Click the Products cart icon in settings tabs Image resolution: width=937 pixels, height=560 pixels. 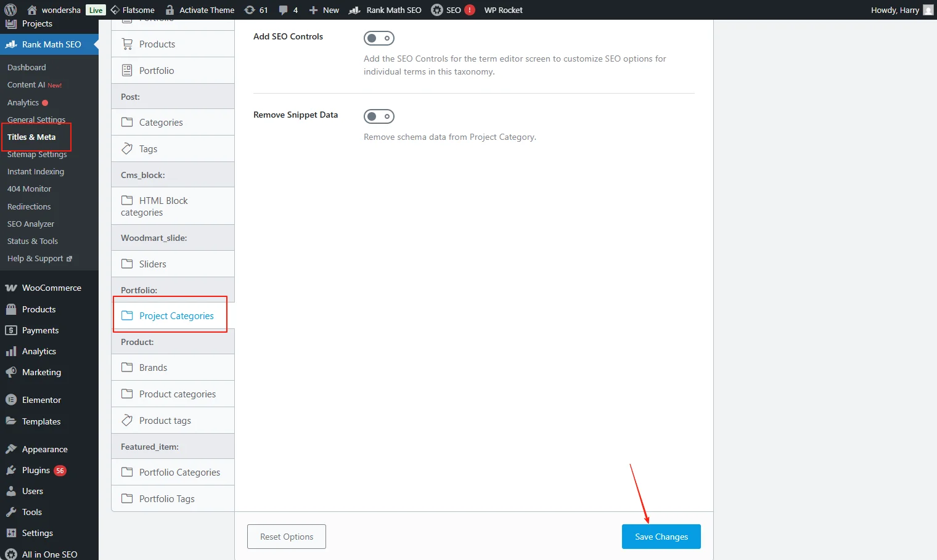pos(127,44)
